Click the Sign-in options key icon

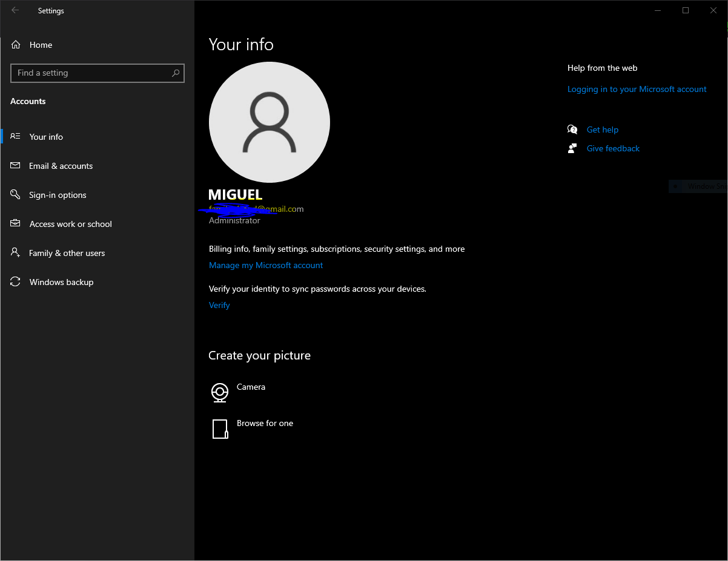click(x=16, y=194)
